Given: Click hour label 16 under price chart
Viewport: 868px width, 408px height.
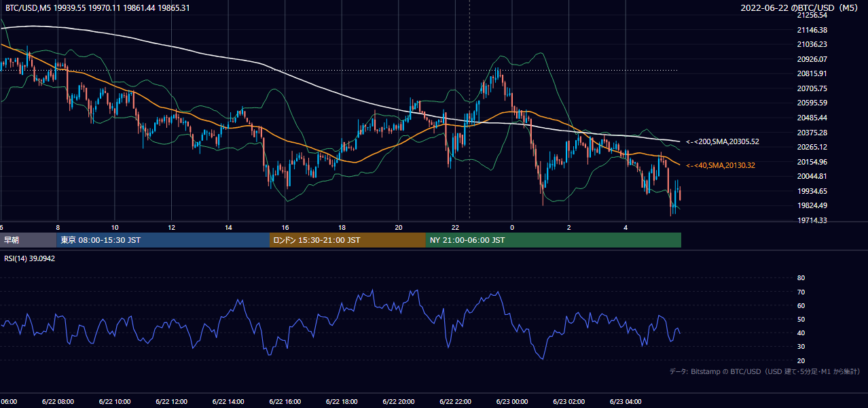Looking at the screenshot, I should 285,227.
